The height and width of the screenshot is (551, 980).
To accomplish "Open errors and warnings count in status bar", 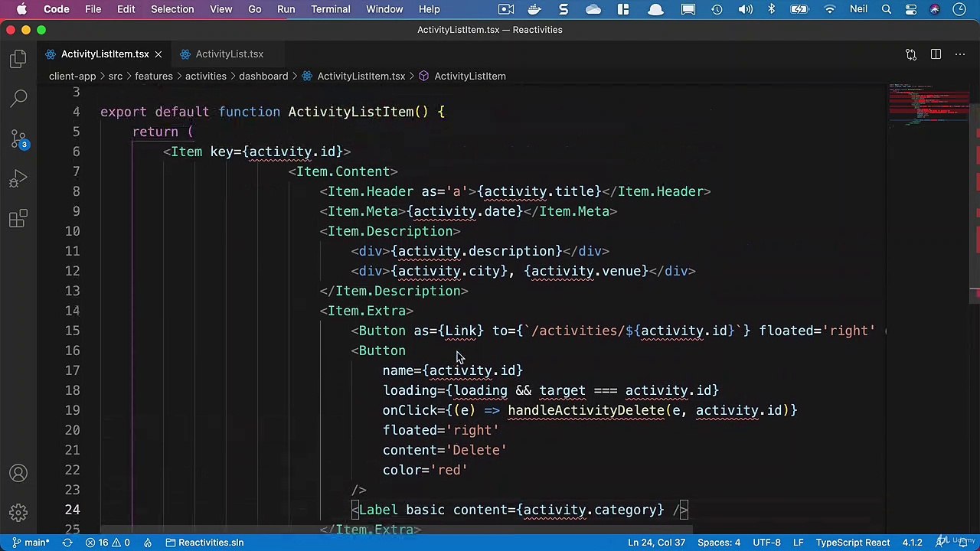I will tap(107, 543).
